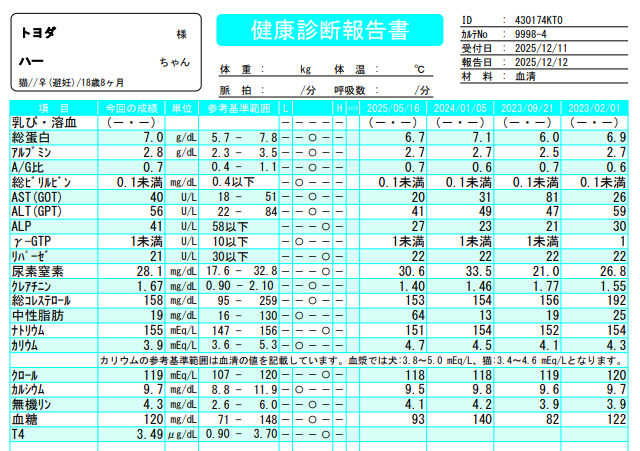This screenshot has width=640, height=451.
Task: Click the AST(GOT) row label
Action: 36,197
